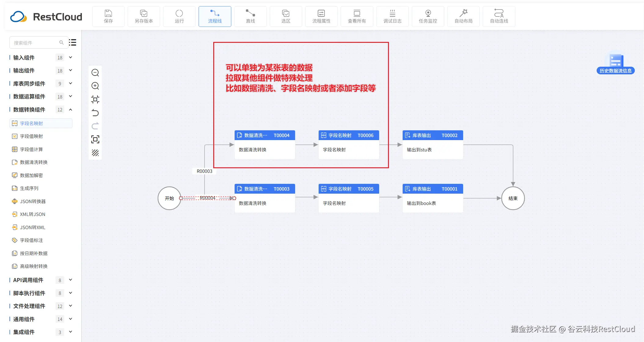The image size is (644, 342).
Task: Select node T00005 字段名映射
Action: point(349,198)
